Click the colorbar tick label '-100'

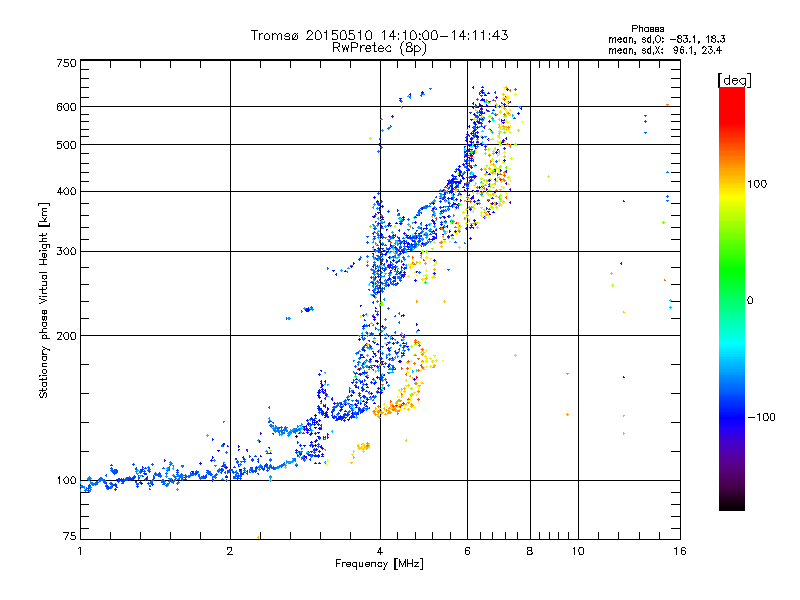coord(761,417)
